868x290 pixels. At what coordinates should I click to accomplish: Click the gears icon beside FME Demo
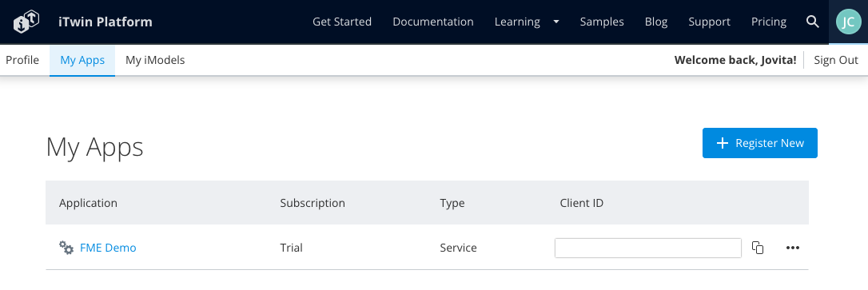click(66, 248)
